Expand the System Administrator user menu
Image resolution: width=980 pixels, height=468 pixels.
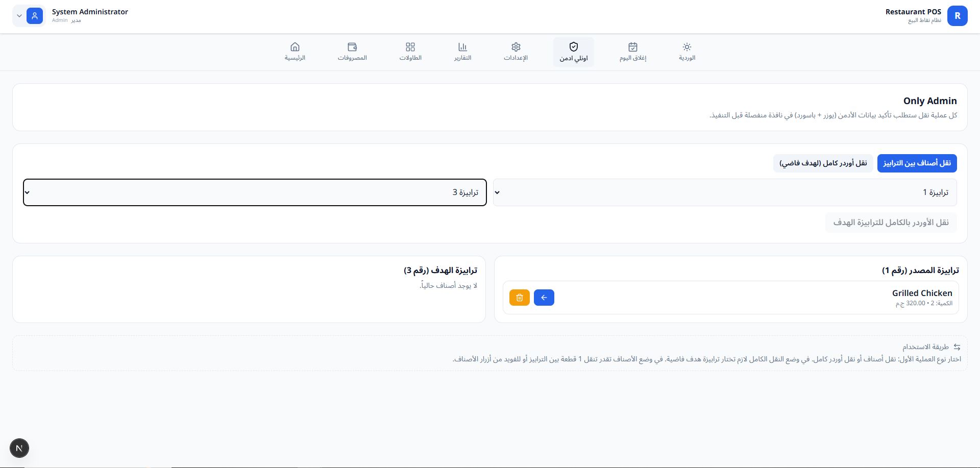[x=19, y=16]
